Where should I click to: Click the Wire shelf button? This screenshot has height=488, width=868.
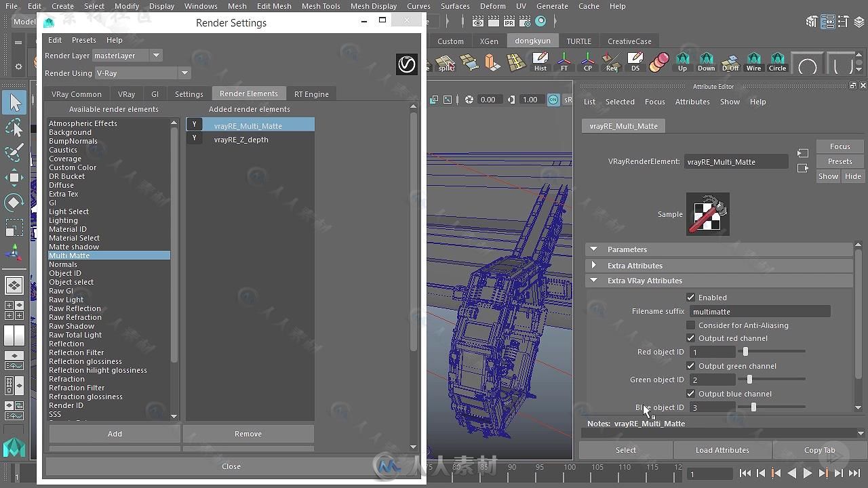click(754, 62)
